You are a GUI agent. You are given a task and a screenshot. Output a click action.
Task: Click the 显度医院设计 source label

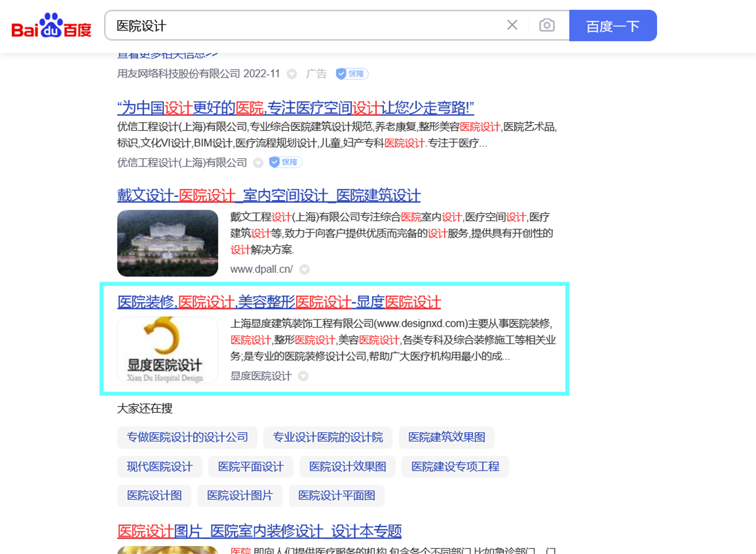[261, 376]
